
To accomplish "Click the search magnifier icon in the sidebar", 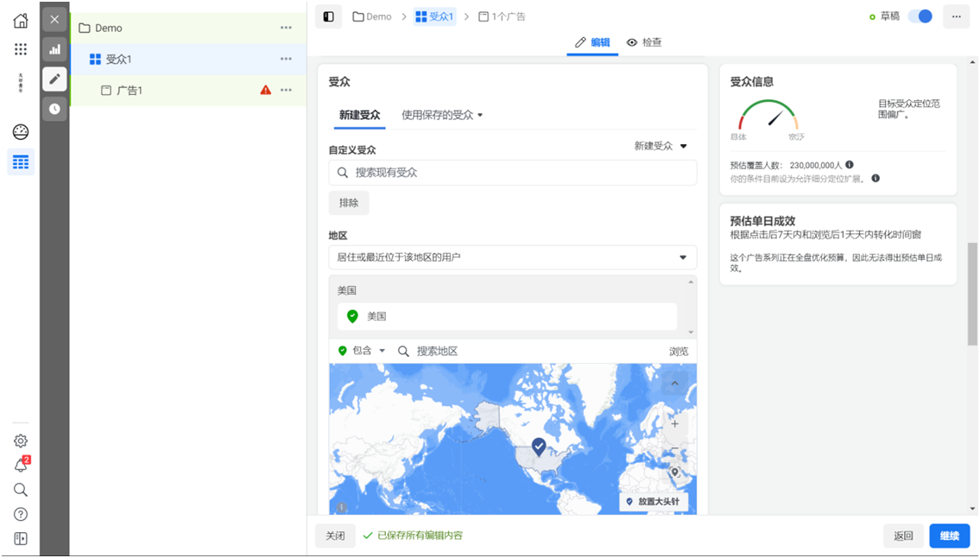I will point(20,490).
